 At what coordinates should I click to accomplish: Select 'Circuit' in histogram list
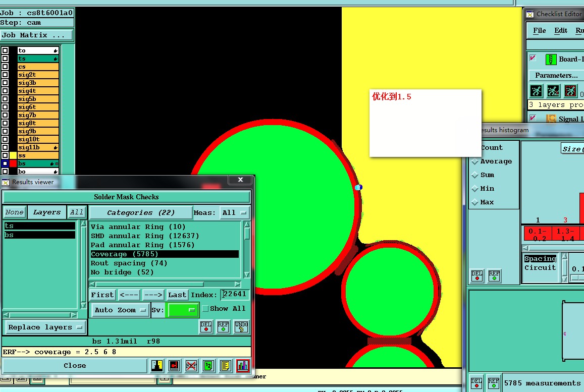(x=540, y=268)
